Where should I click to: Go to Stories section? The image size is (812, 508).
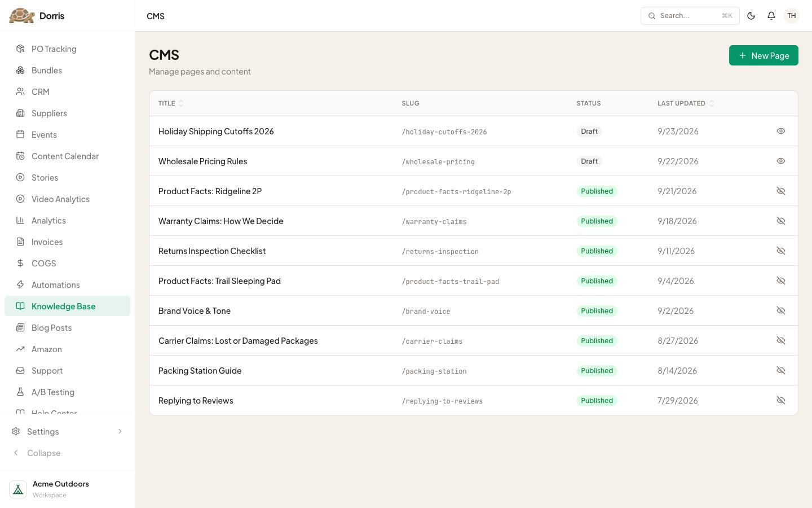(67, 178)
